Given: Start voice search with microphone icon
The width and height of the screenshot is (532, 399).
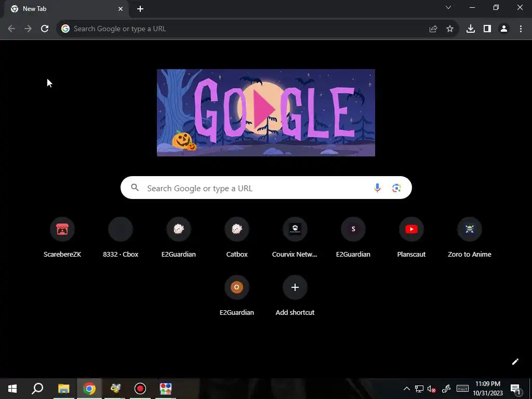Looking at the screenshot, I should tap(377, 188).
